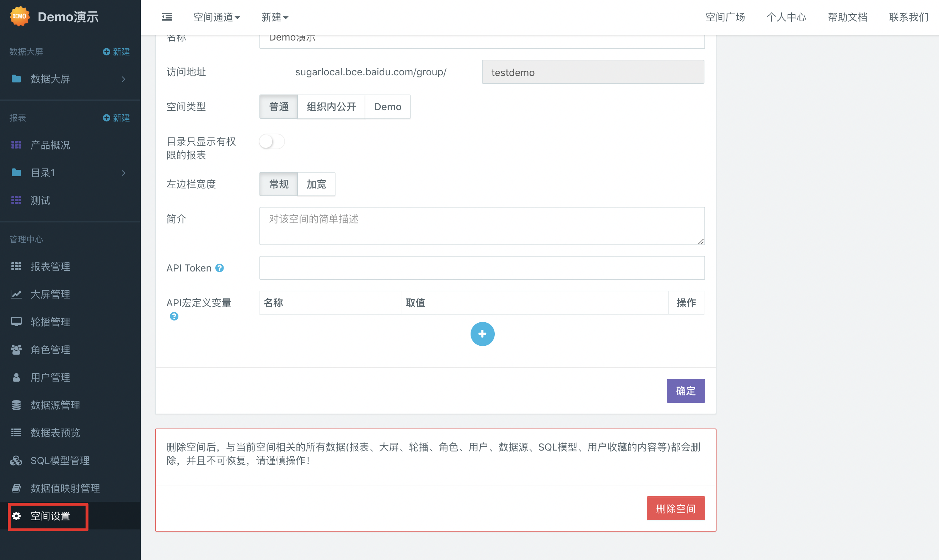Click the testdemo address field

click(593, 72)
